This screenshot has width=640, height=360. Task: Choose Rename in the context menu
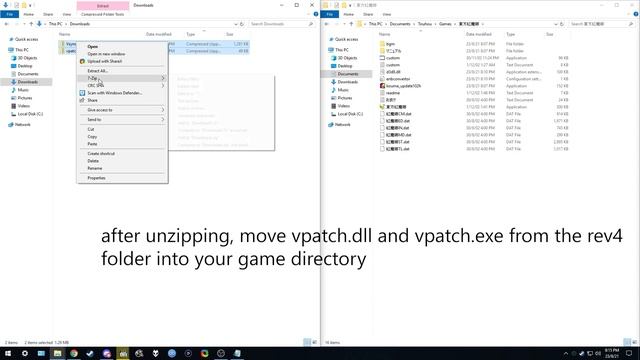pyautogui.click(x=95, y=169)
